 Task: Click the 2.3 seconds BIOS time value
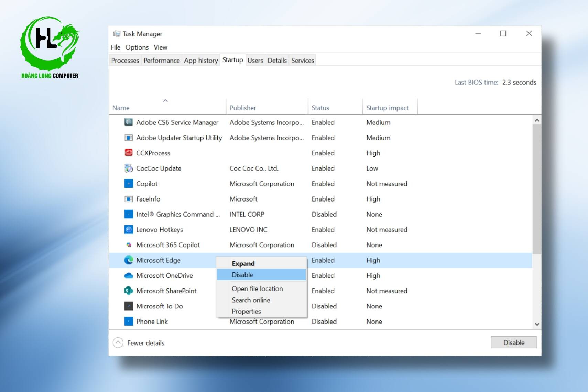(x=519, y=83)
